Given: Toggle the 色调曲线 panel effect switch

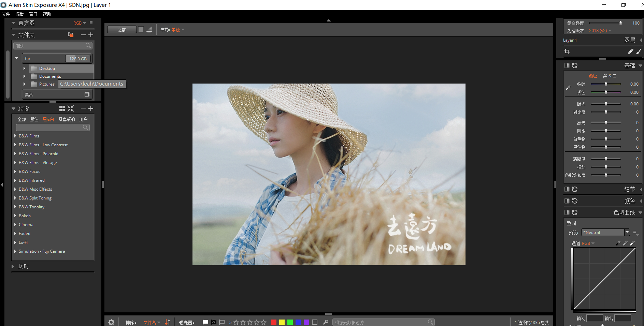Looking at the screenshot, I should coord(567,212).
